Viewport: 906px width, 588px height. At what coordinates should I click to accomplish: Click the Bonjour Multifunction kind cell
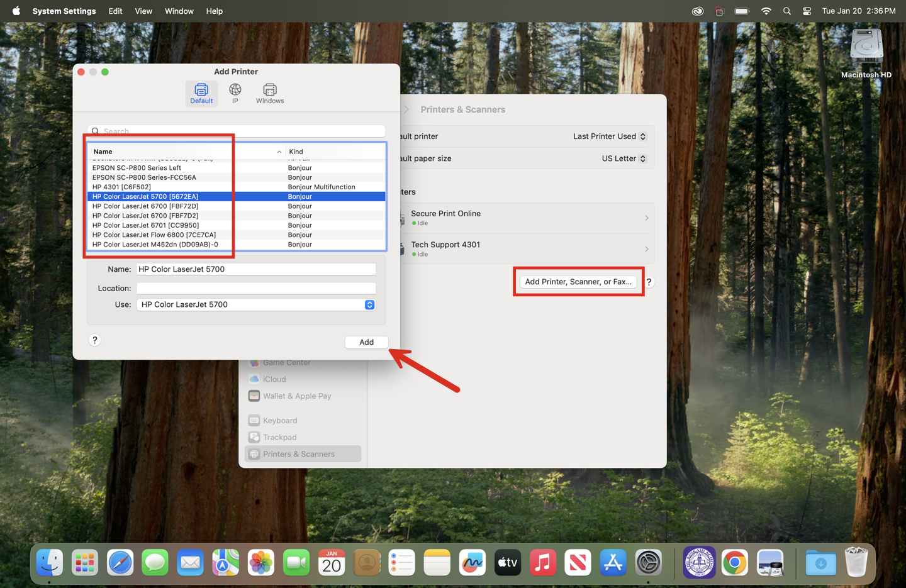pyautogui.click(x=322, y=187)
